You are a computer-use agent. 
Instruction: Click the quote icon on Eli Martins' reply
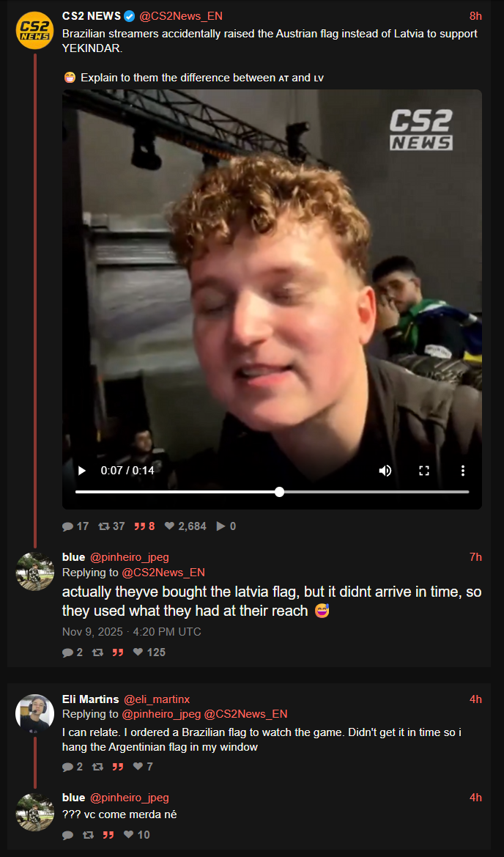click(117, 767)
